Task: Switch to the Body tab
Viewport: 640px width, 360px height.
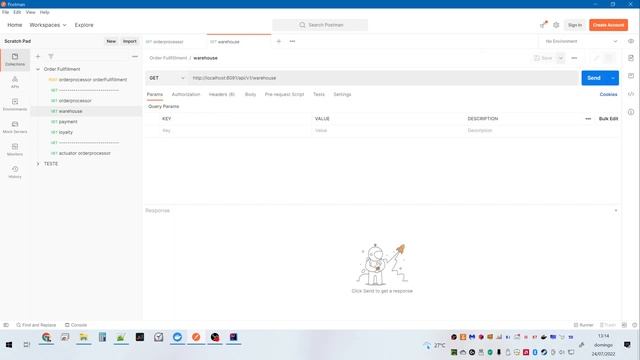Action: pos(250,94)
